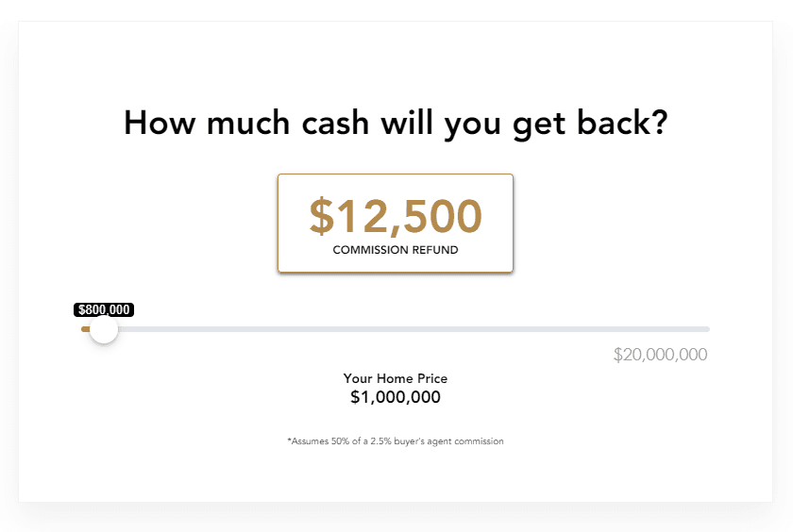The height and width of the screenshot is (532, 793).
Task: Click the white round slider handle
Action: [x=104, y=329]
